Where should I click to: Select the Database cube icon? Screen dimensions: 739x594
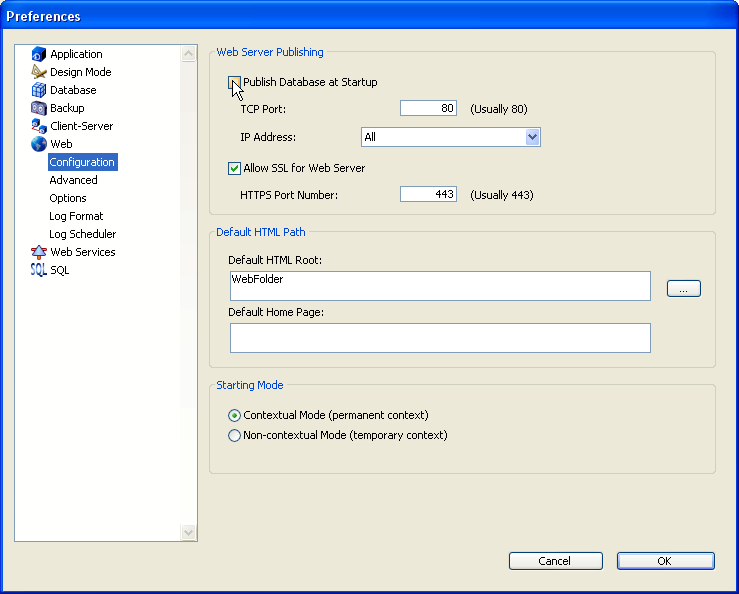(x=39, y=90)
